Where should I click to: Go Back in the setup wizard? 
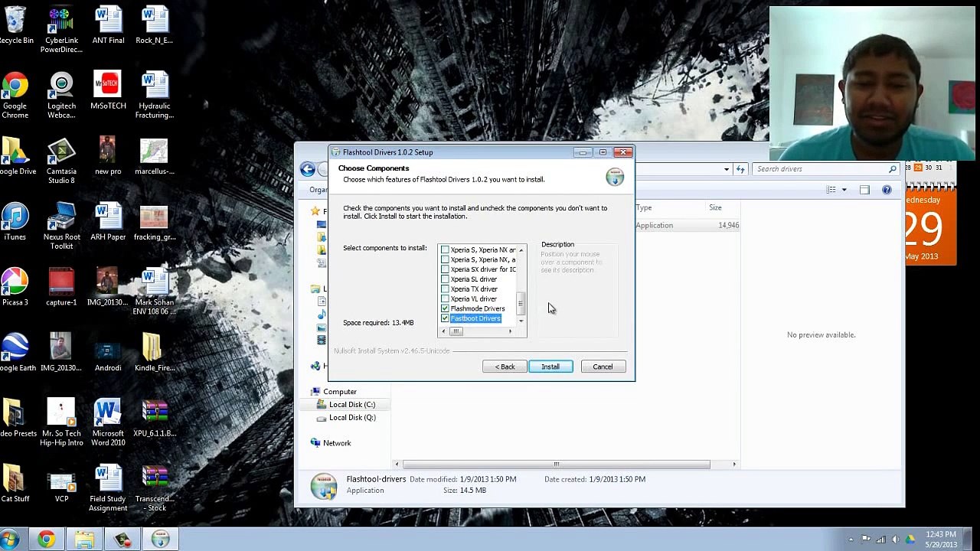(x=505, y=367)
